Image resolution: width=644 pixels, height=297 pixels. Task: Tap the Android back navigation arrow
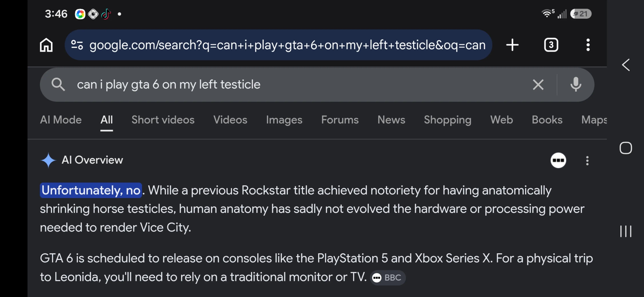click(626, 65)
